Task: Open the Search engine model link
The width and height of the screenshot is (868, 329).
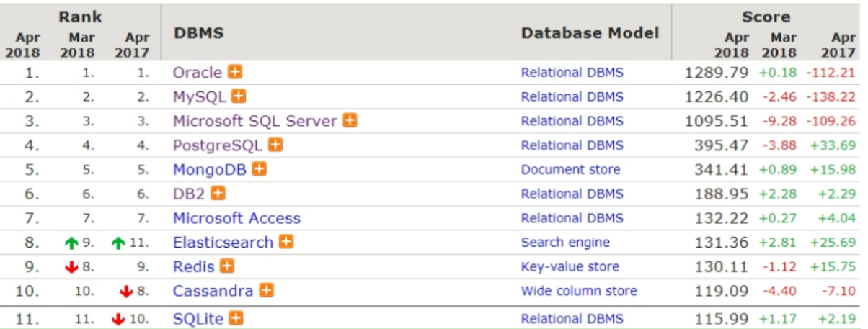Action: point(565,243)
